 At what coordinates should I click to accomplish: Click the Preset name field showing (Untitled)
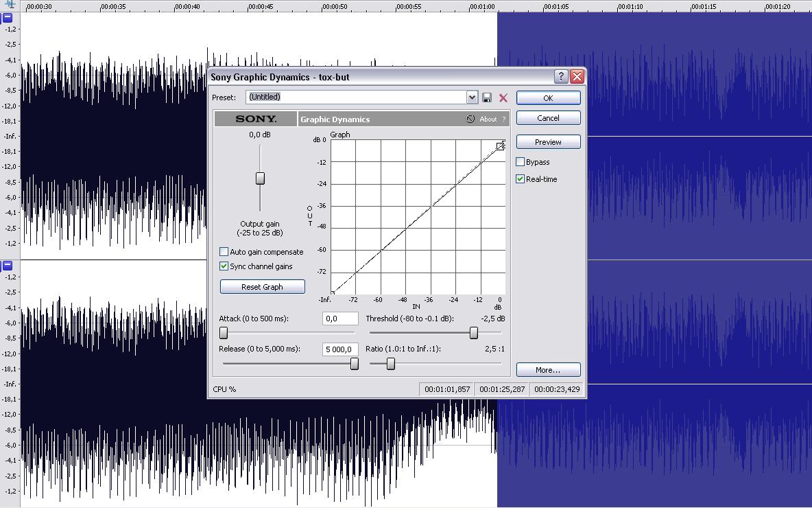[x=356, y=97]
